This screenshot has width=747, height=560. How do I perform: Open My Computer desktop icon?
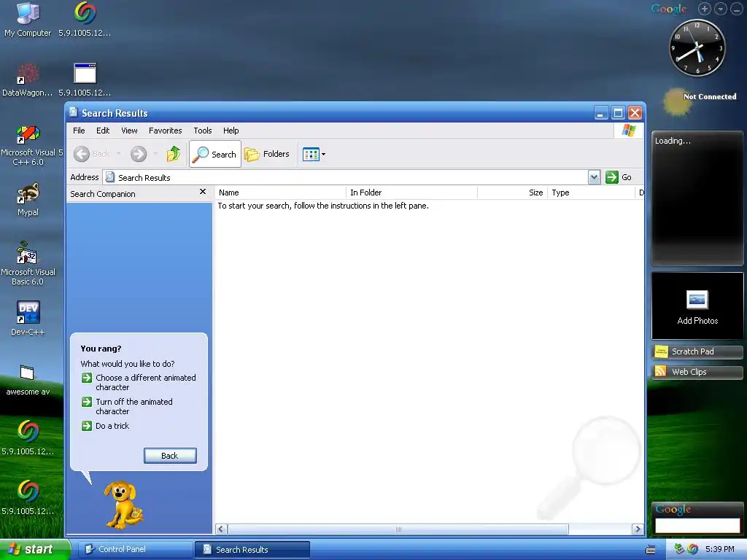pos(28,20)
